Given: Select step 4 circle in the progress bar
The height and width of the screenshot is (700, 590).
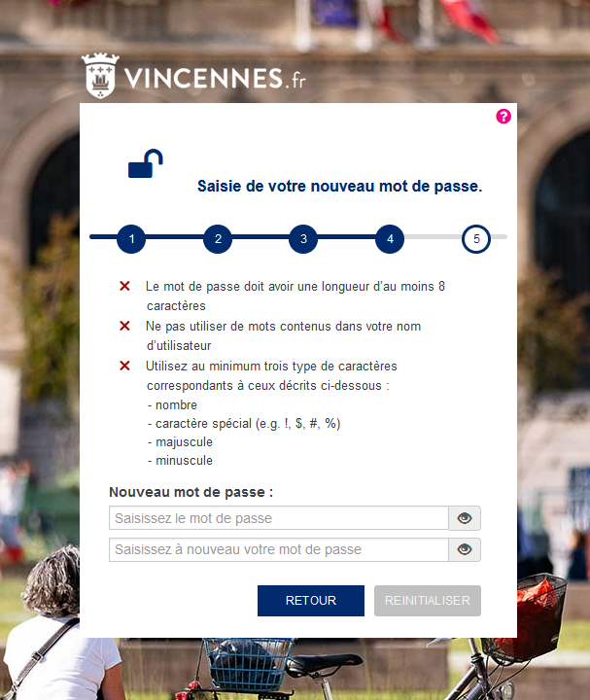Looking at the screenshot, I should coord(390,239).
